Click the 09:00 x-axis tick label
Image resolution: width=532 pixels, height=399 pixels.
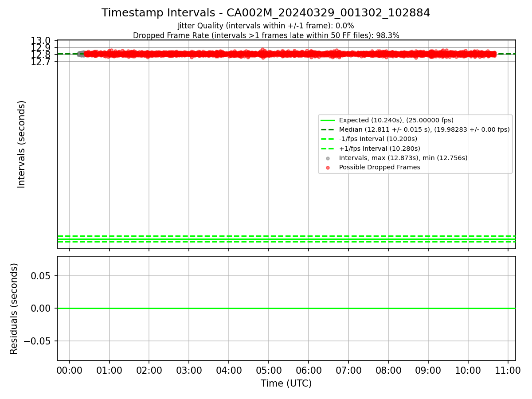[428, 370]
